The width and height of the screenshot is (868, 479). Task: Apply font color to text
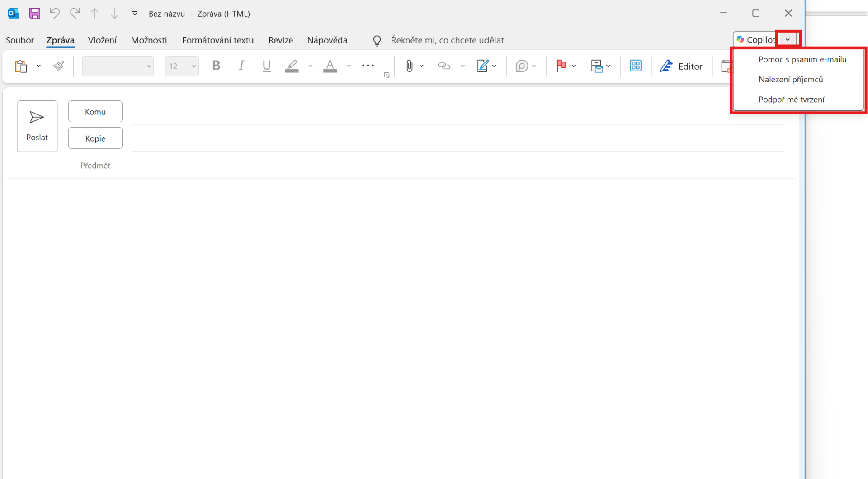[330, 66]
